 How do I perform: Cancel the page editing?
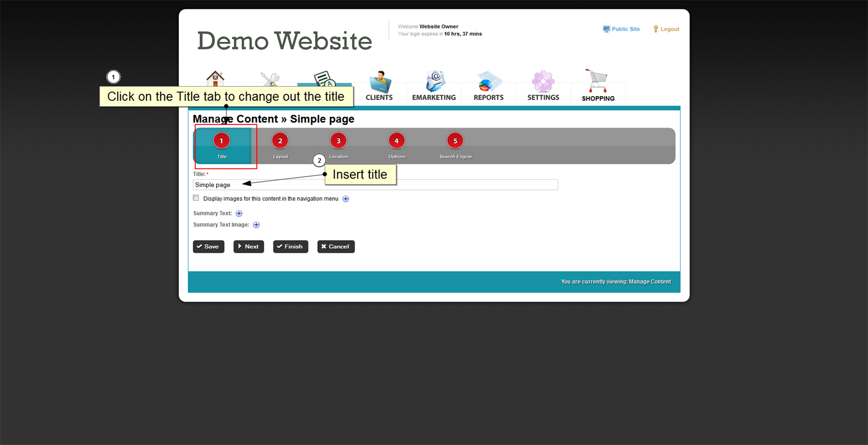click(335, 247)
